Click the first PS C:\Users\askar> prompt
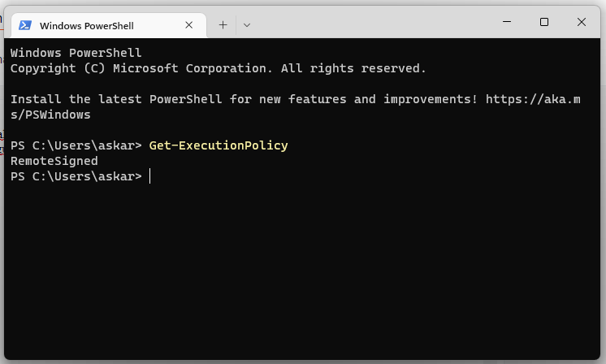Viewport: 606px width, 364px height. [x=76, y=145]
